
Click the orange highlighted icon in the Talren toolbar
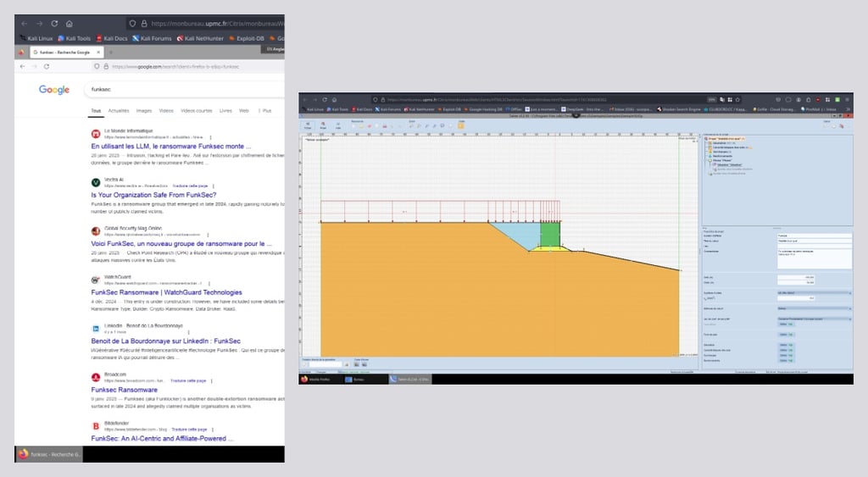pos(460,125)
